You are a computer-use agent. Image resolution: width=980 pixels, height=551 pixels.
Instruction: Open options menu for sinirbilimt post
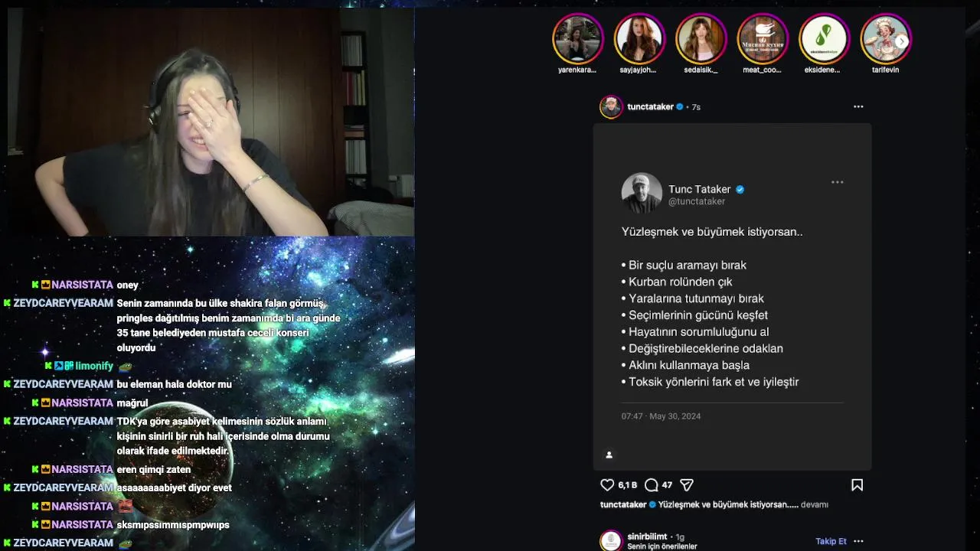click(858, 541)
